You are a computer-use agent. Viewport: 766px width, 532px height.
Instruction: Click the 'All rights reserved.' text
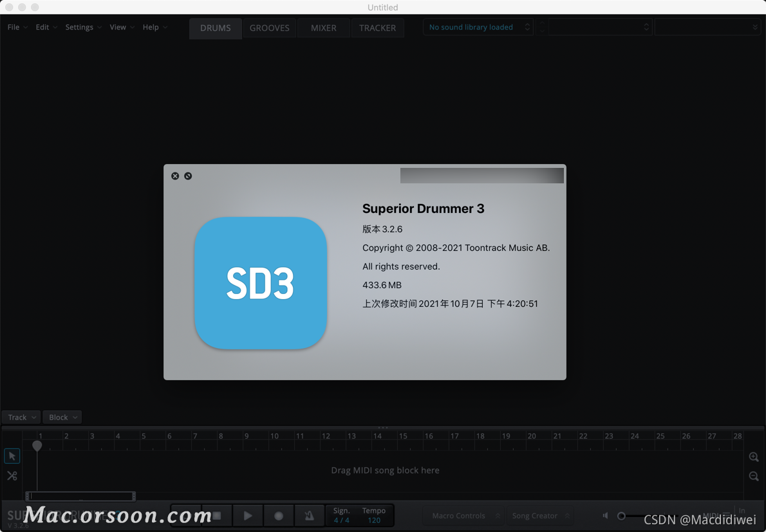click(x=401, y=266)
